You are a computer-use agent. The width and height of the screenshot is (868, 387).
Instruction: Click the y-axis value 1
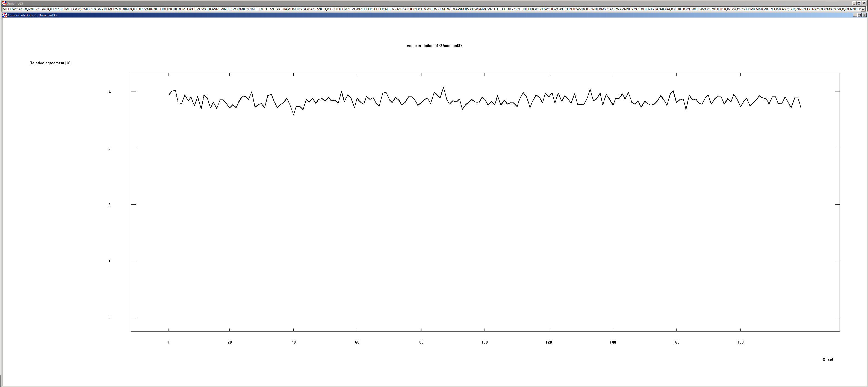(110, 261)
